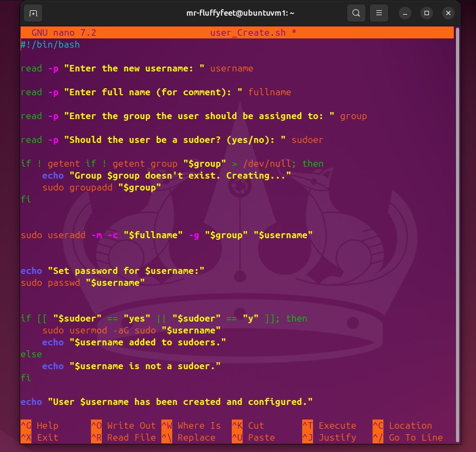Maximize the terminal window
476x452 pixels.
pos(427,13)
